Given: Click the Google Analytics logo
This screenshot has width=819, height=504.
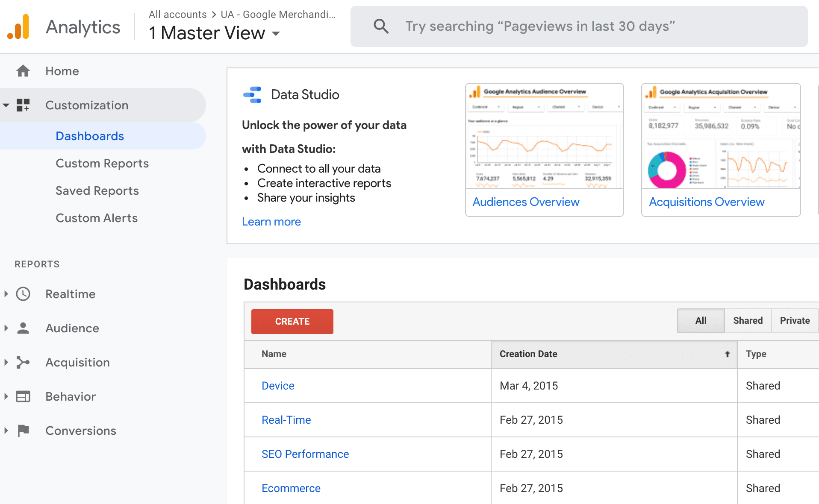Looking at the screenshot, I should coord(18,26).
